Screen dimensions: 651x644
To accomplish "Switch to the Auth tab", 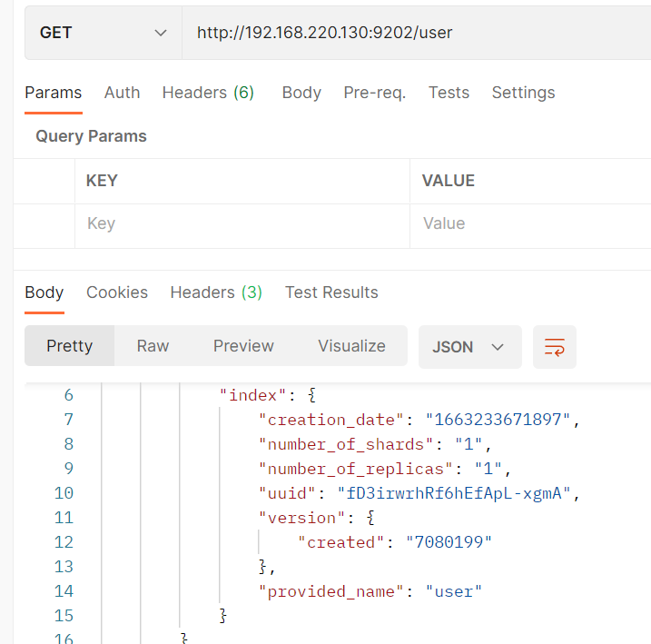I will [122, 93].
